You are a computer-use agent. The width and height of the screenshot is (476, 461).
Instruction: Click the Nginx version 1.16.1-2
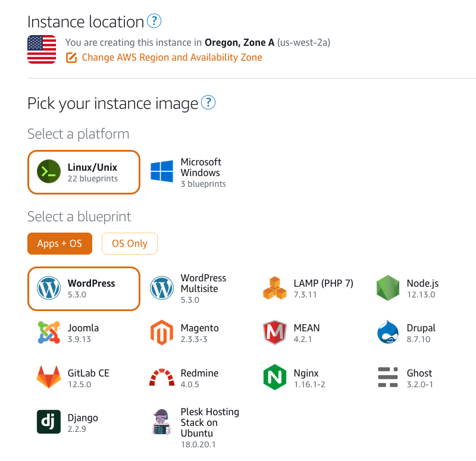point(309,384)
